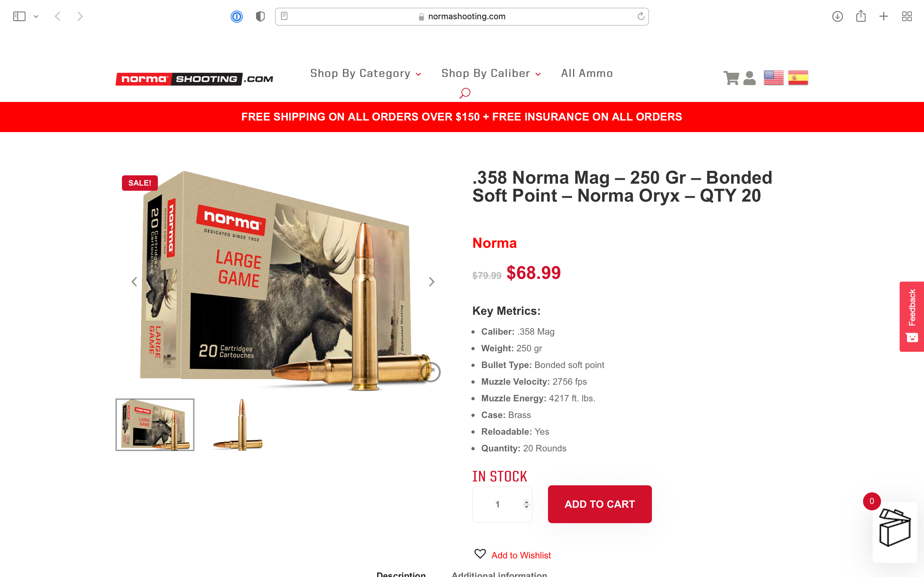The height and width of the screenshot is (577, 924).
Task: Click the ADD TO CART button
Action: [599, 504]
